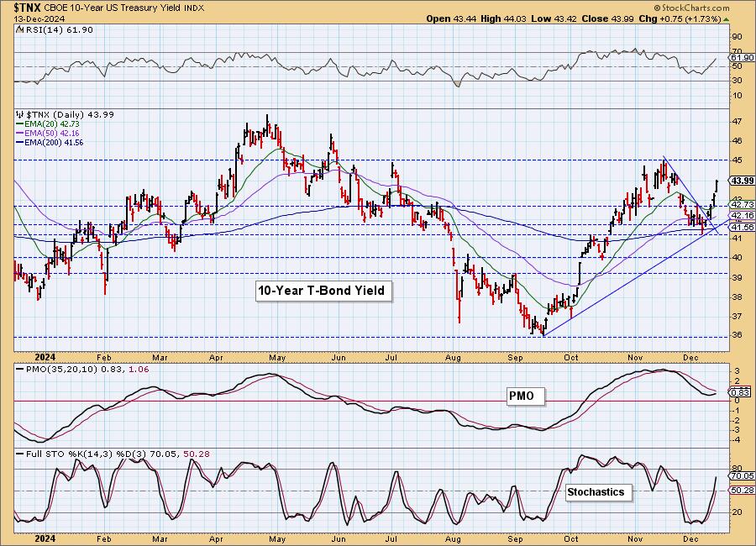This screenshot has width=756, height=546.
Task: Click the Chg +0.75 (+1.73%) value
Action: coord(680,18)
